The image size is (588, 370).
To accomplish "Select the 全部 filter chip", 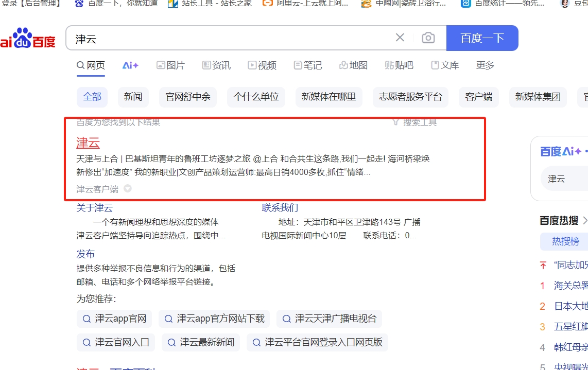I will [92, 97].
